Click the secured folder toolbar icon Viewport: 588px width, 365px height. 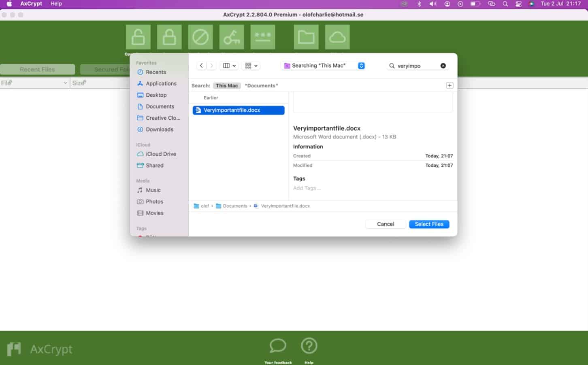[x=306, y=37]
